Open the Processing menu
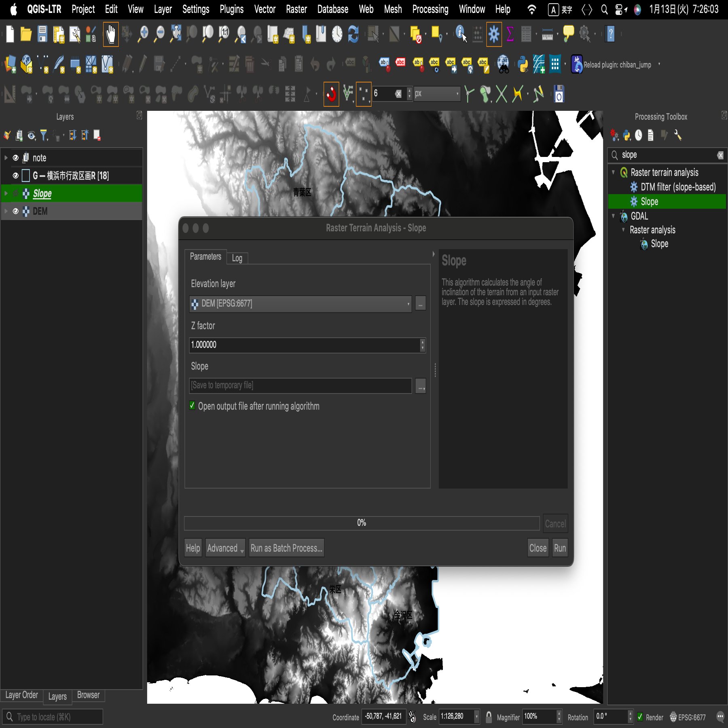728x728 pixels. pyautogui.click(x=430, y=9)
